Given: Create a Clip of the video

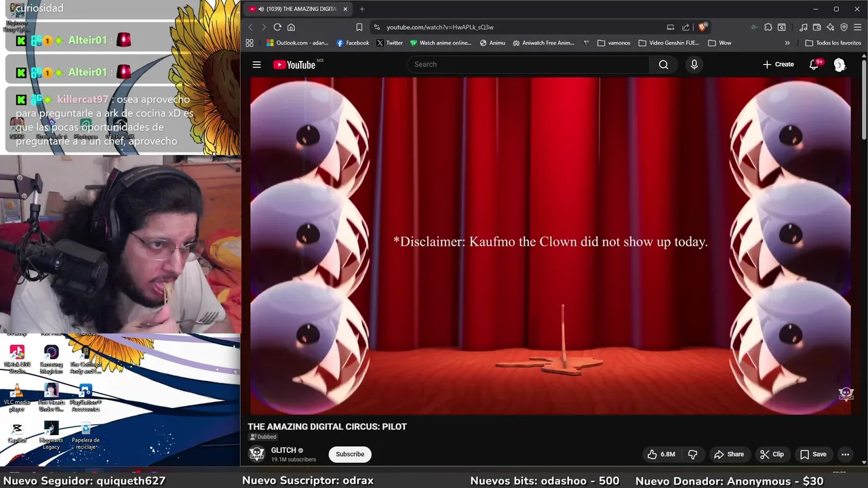Looking at the screenshot, I should tap(772, 454).
